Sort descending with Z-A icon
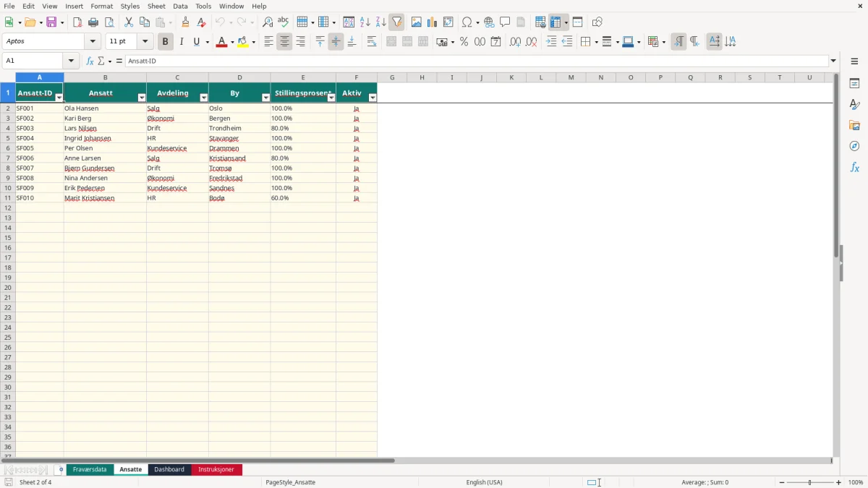The width and height of the screenshot is (868, 488). pyautogui.click(x=380, y=22)
